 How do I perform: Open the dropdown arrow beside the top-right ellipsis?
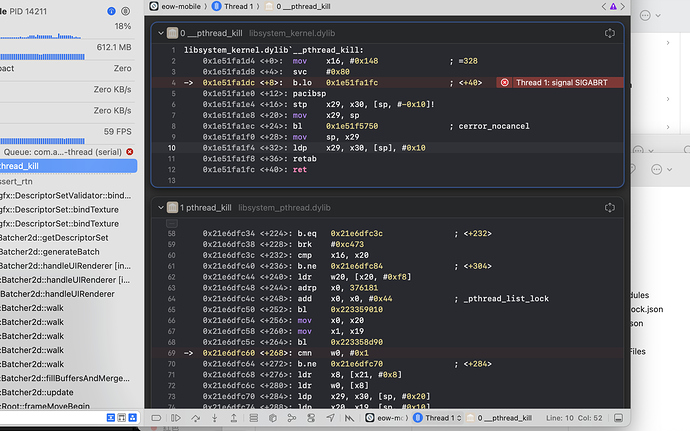click(658, 15)
